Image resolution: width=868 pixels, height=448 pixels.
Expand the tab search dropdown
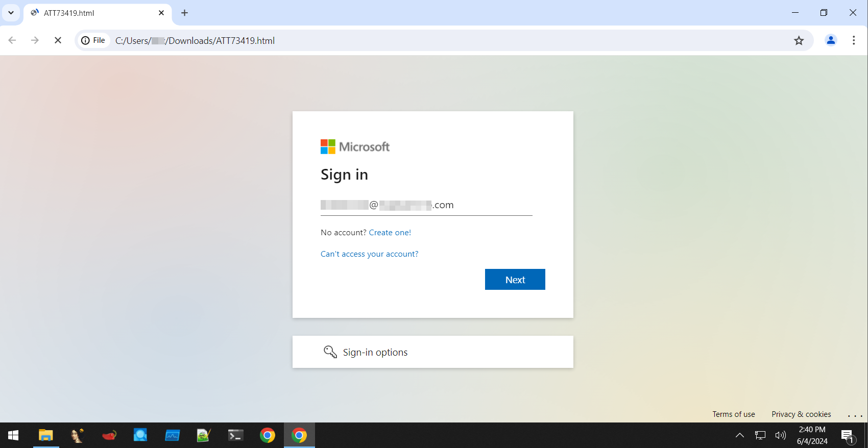coord(11,13)
